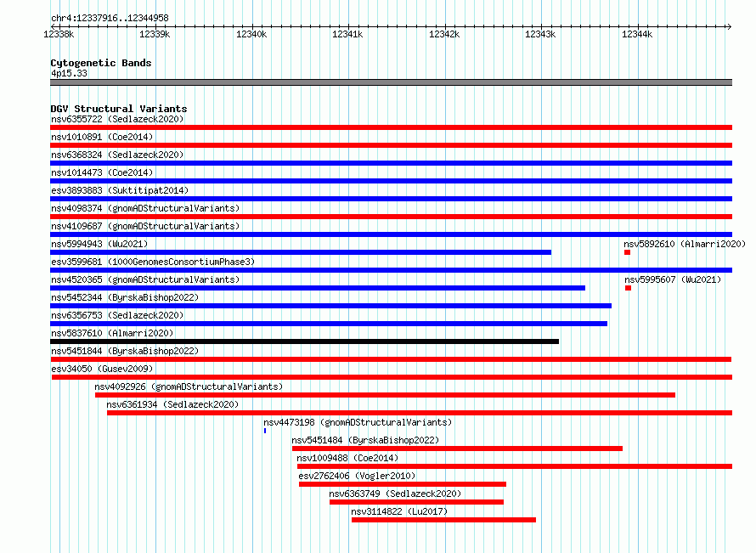Click the nsv6355722 (Sedlazeck2020) variant label
This screenshot has height=553, width=756.
117,119
